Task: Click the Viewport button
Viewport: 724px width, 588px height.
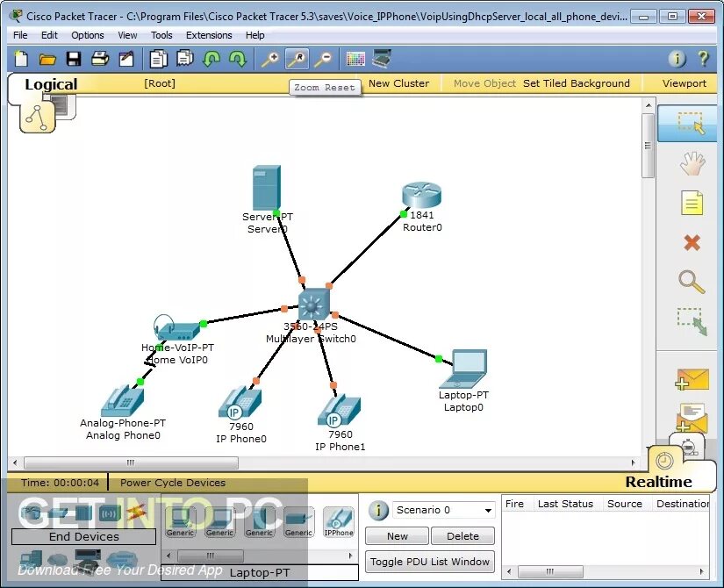Action: click(x=685, y=83)
